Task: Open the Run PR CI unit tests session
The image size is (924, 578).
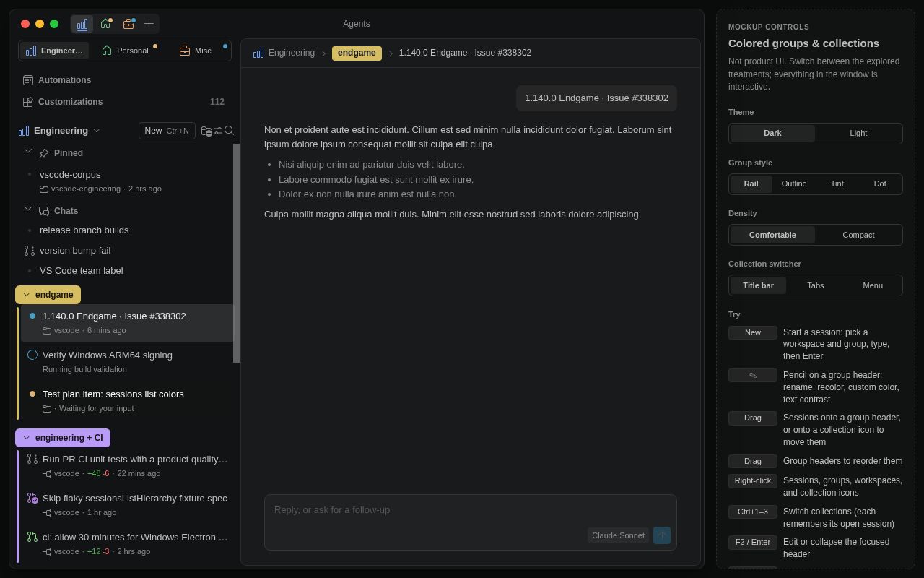Action: [127, 466]
